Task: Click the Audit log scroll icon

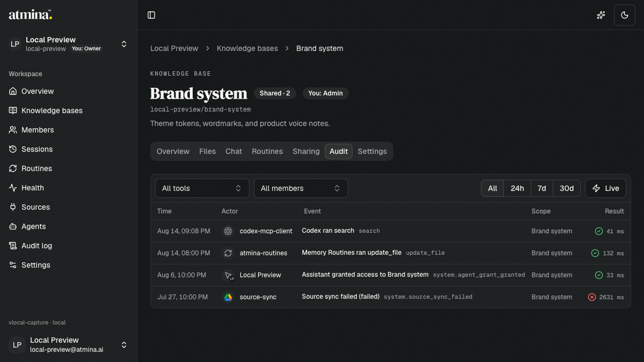Action: pos(13,246)
